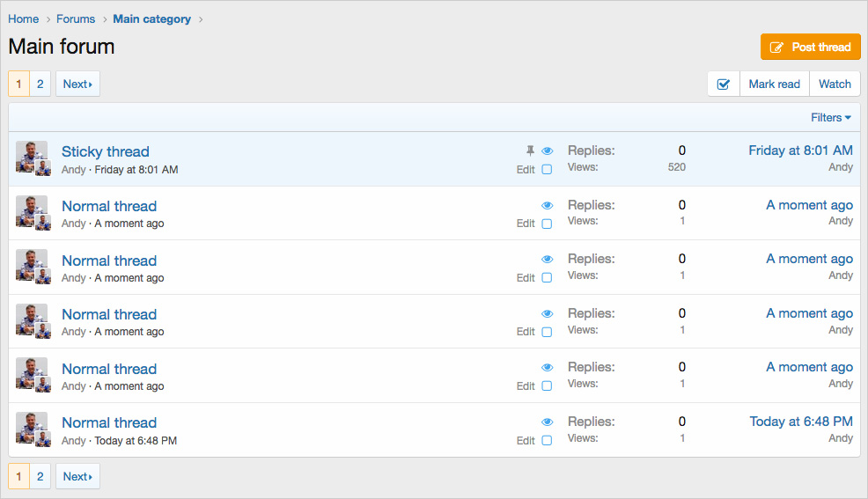Tick the checkbox for Sticky thread
This screenshot has width=868, height=499.
click(547, 169)
